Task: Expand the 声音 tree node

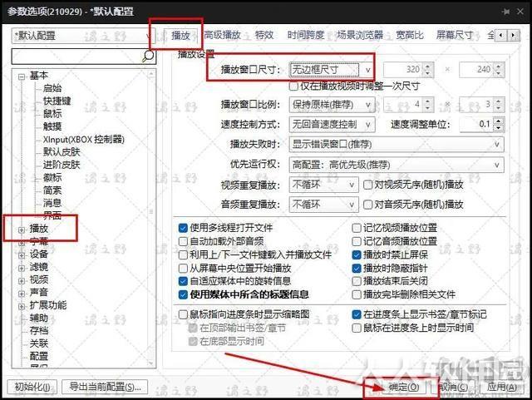Action: point(22,294)
